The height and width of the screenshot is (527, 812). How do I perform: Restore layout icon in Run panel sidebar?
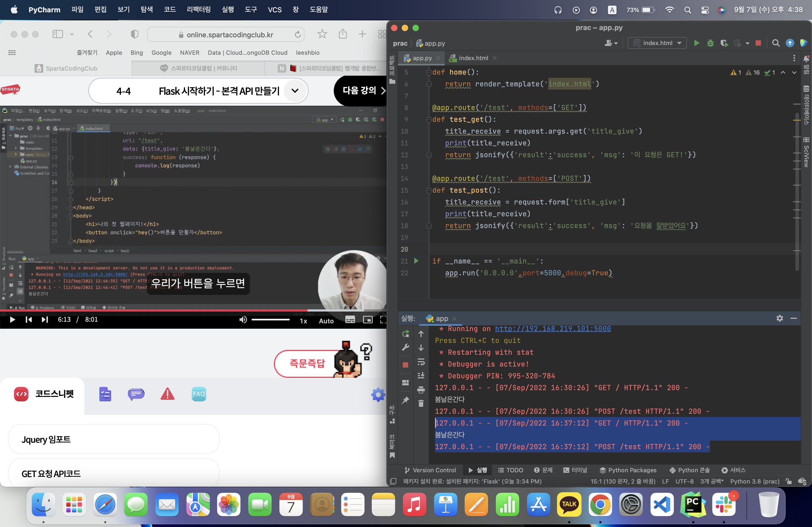point(405,382)
